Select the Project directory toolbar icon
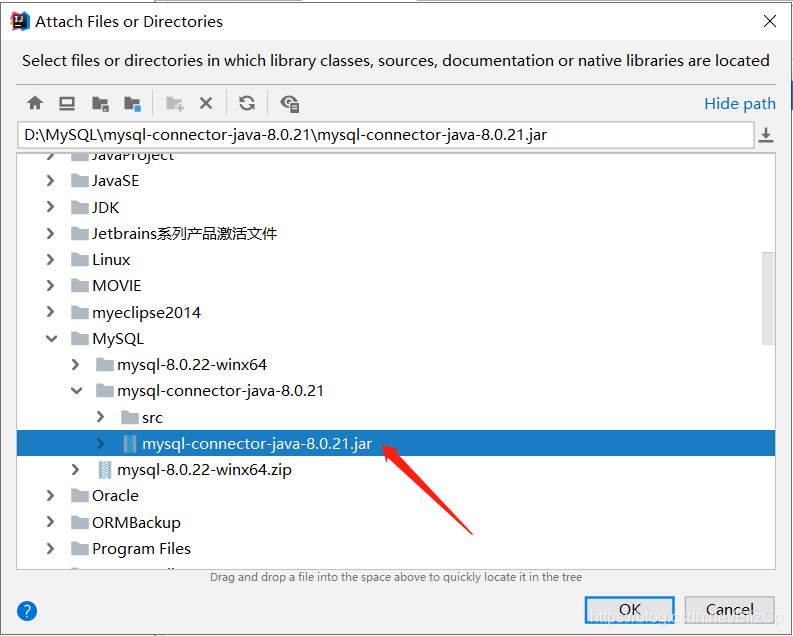 click(100, 104)
